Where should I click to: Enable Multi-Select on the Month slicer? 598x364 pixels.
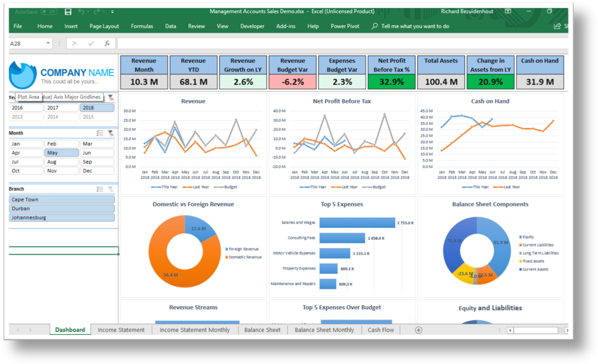tap(100, 133)
